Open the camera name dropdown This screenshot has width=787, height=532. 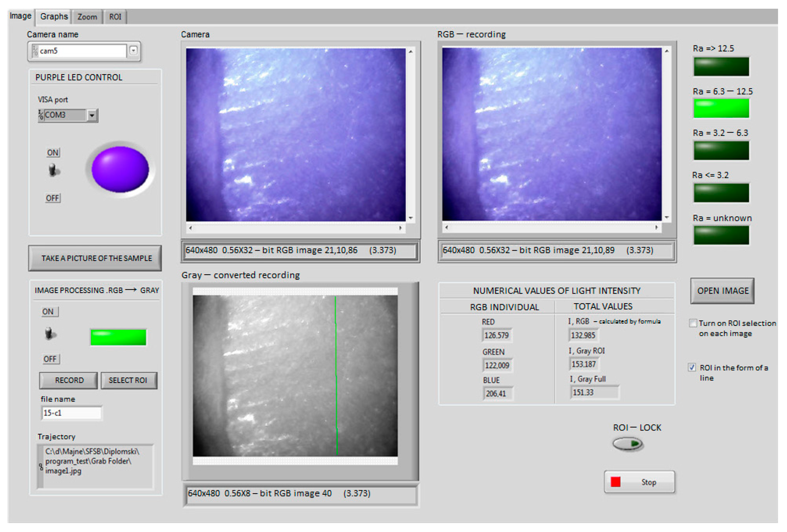click(133, 50)
